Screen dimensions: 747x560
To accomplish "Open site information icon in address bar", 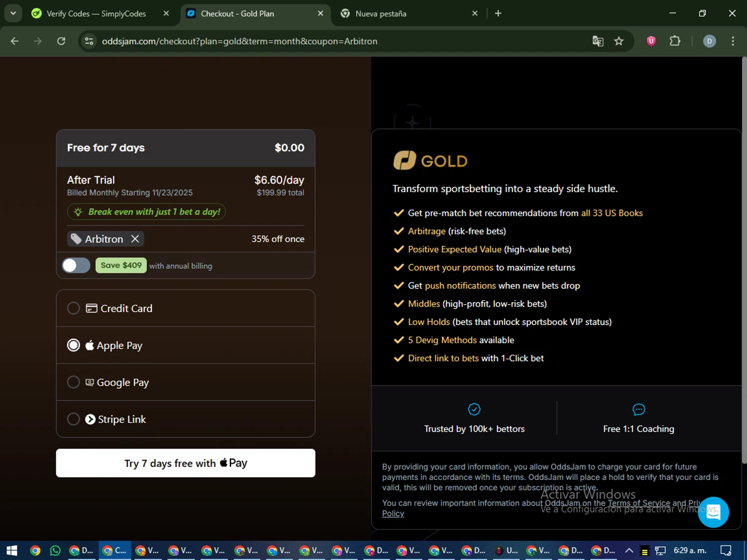I will tap(89, 41).
